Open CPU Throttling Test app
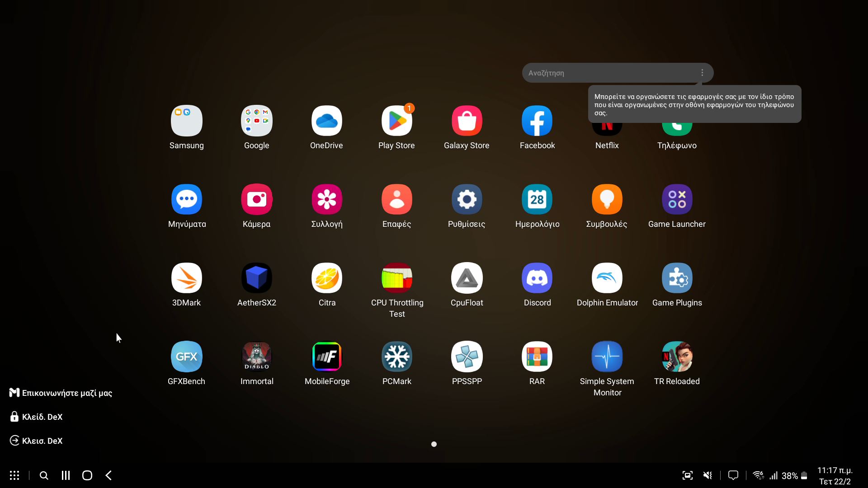The image size is (868, 488). click(x=397, y=278)
